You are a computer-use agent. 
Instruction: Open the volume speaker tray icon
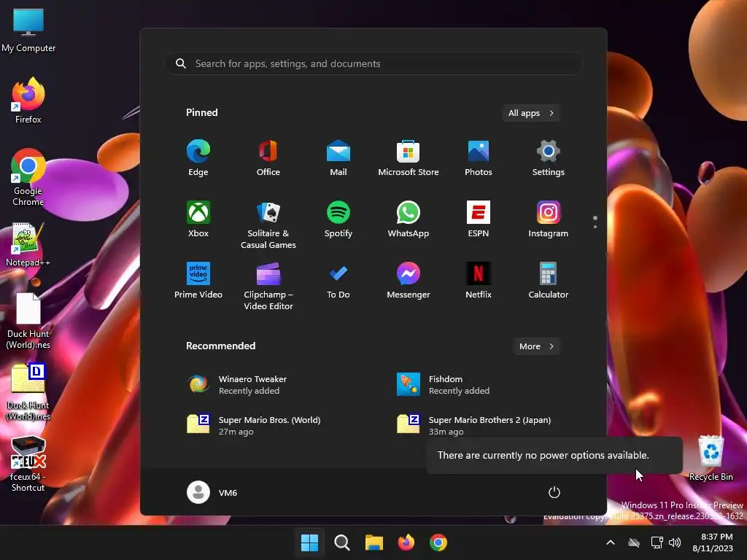(675, 542)
